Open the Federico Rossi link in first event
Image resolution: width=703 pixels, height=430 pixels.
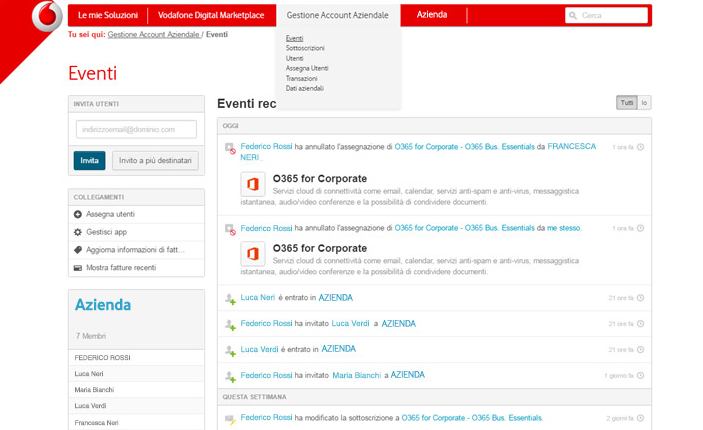[266, 147]
